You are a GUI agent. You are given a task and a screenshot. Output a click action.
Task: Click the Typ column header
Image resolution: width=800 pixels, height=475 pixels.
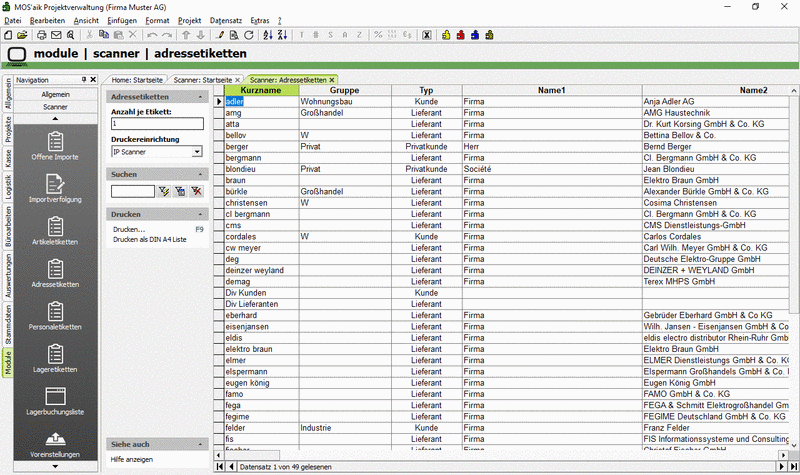pos(427,90)
